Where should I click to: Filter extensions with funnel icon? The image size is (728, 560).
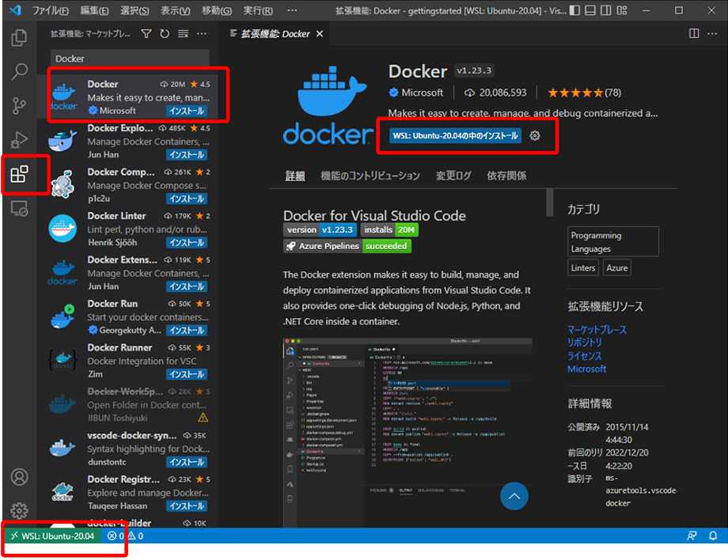146,34
